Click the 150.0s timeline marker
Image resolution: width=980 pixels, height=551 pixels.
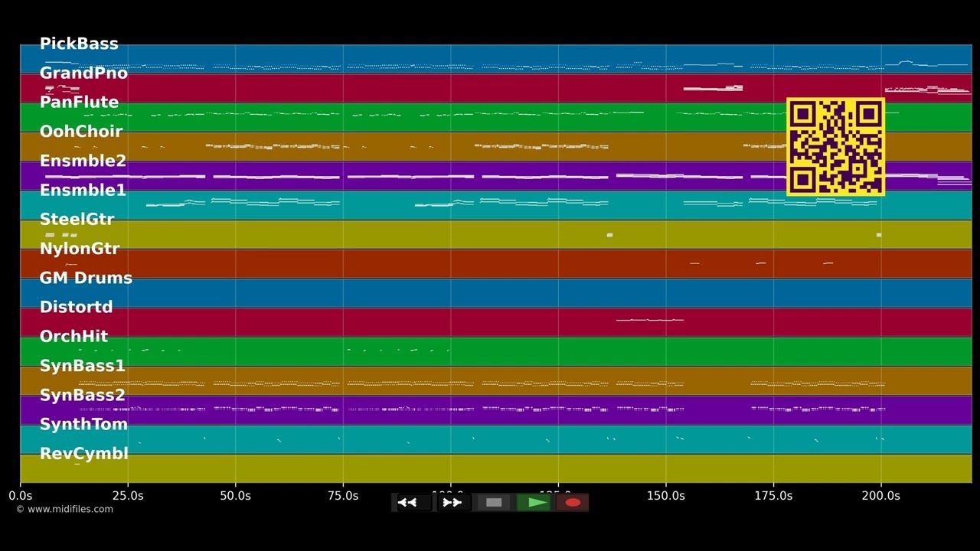(x=665, y=496)
